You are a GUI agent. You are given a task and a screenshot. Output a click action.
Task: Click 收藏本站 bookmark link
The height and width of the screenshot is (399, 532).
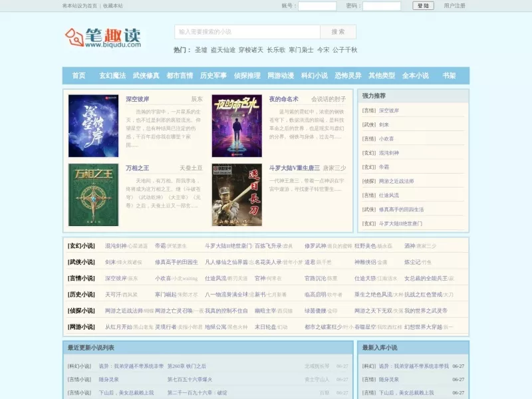[112, 6]
